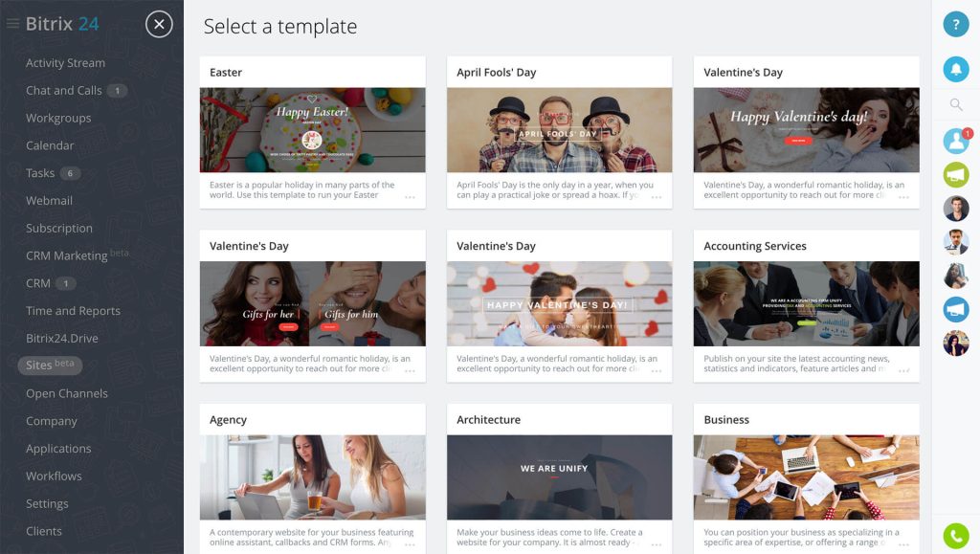Toggle the hamburger menu icon beside Bitrix
This screenshot has height=554, width=980.
(12, 24)
